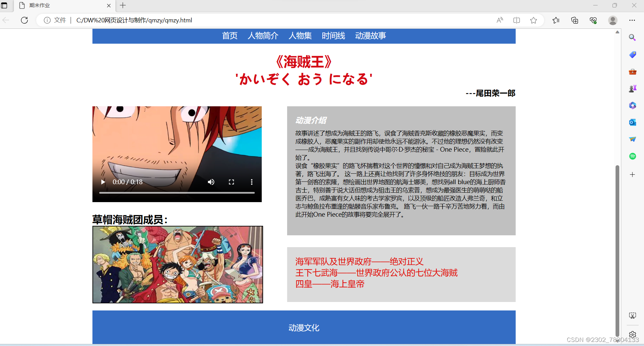This screenshot has width=644, height=346.
Task: Play the One Piece video
Action: coord(103,182)
